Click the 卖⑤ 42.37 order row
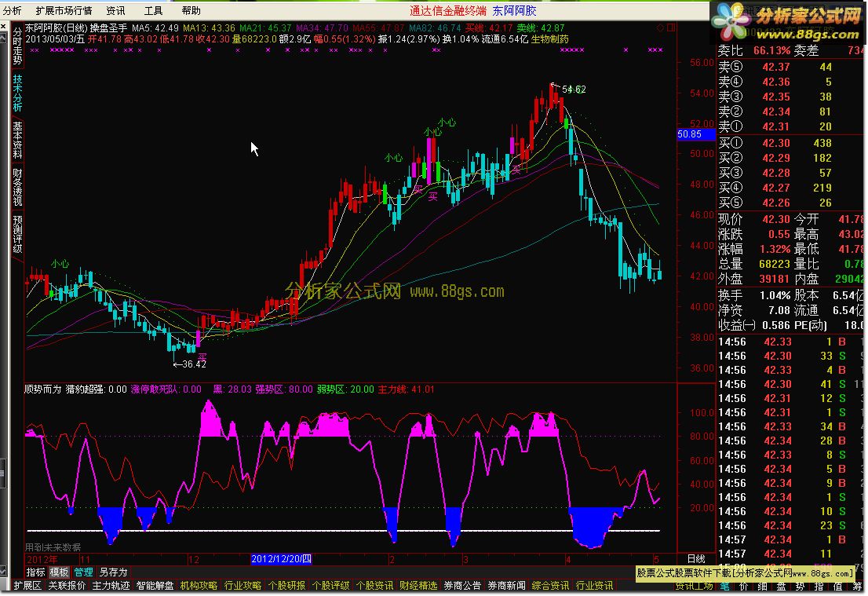This screenshot has height=596, width=868. (790, 67)
